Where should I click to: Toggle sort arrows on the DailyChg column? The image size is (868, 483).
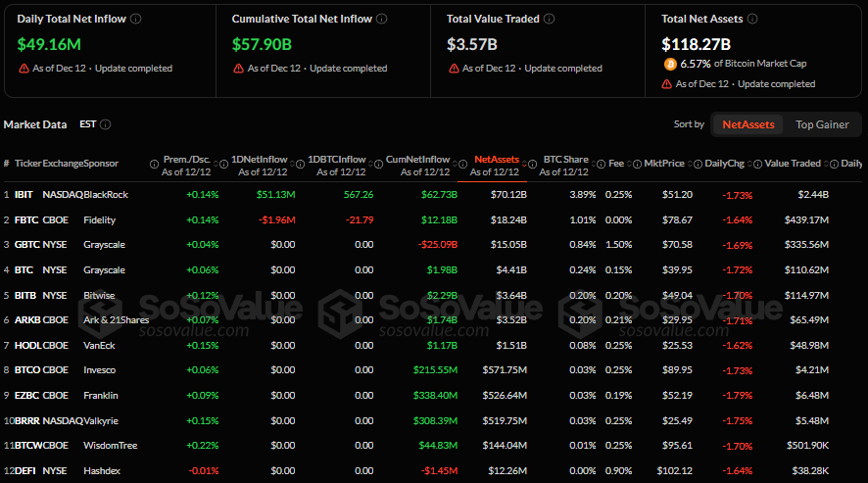click(750, 164)
